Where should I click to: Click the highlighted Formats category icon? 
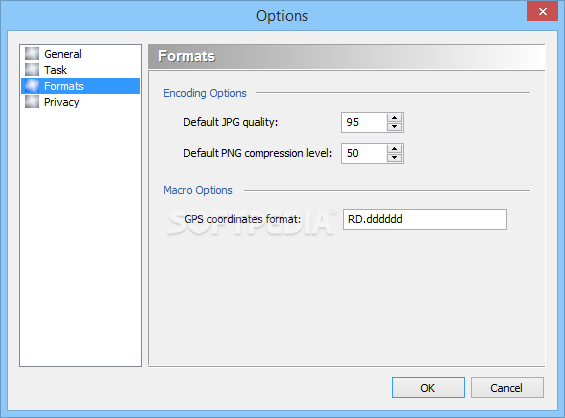click(x=32, y=86)
